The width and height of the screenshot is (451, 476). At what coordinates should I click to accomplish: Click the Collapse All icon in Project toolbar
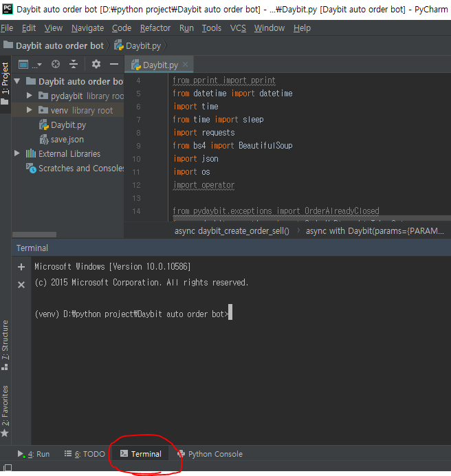tap(74, 64)
